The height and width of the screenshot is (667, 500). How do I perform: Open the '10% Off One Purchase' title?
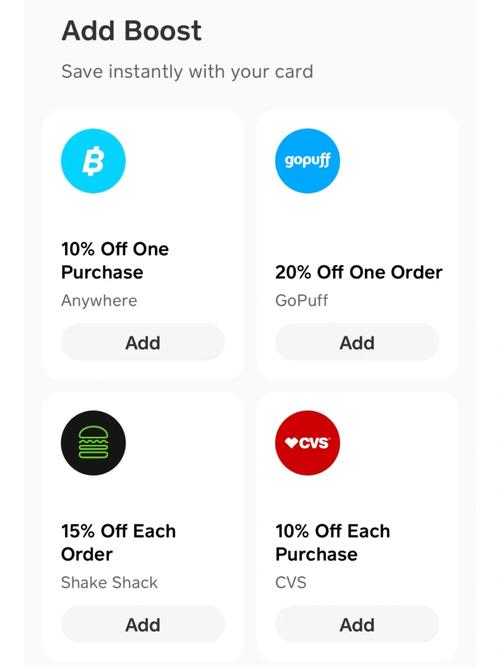click(x=115, y=261)
